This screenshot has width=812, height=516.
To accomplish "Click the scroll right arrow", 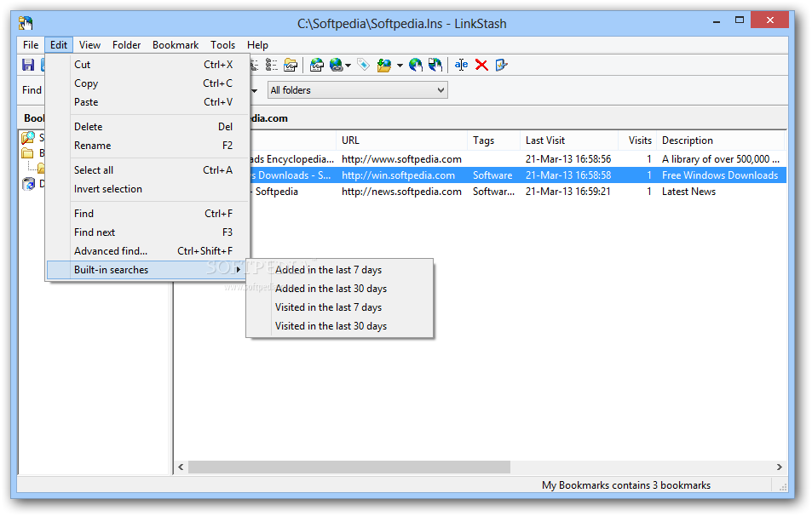I will tap(780, 467).
